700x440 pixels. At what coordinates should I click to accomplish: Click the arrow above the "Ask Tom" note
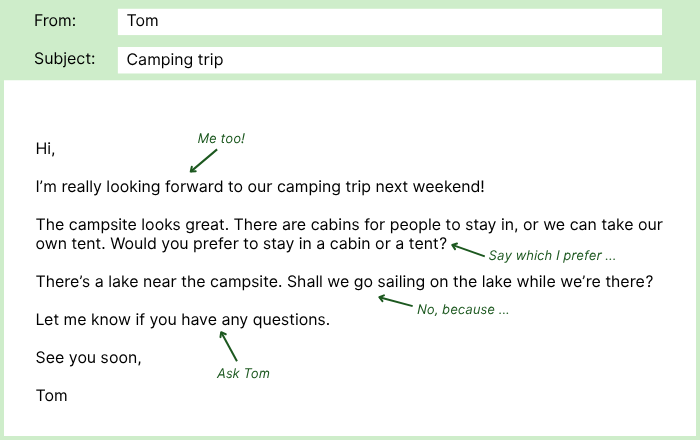(229, 345)
